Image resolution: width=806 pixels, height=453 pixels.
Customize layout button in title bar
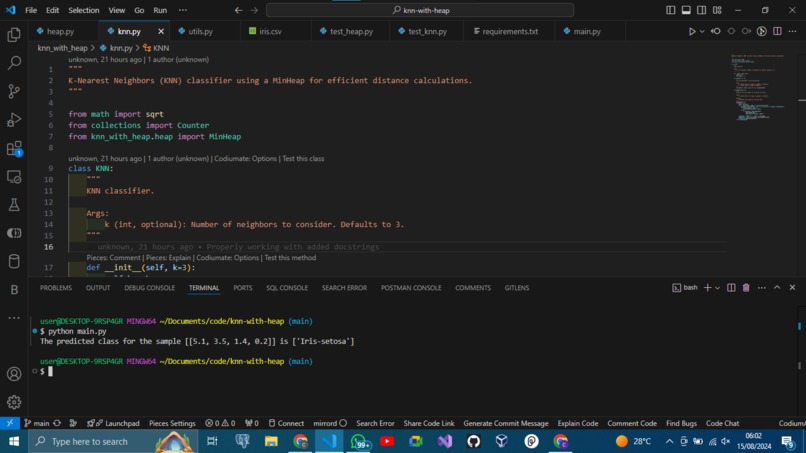click(717, 10)
